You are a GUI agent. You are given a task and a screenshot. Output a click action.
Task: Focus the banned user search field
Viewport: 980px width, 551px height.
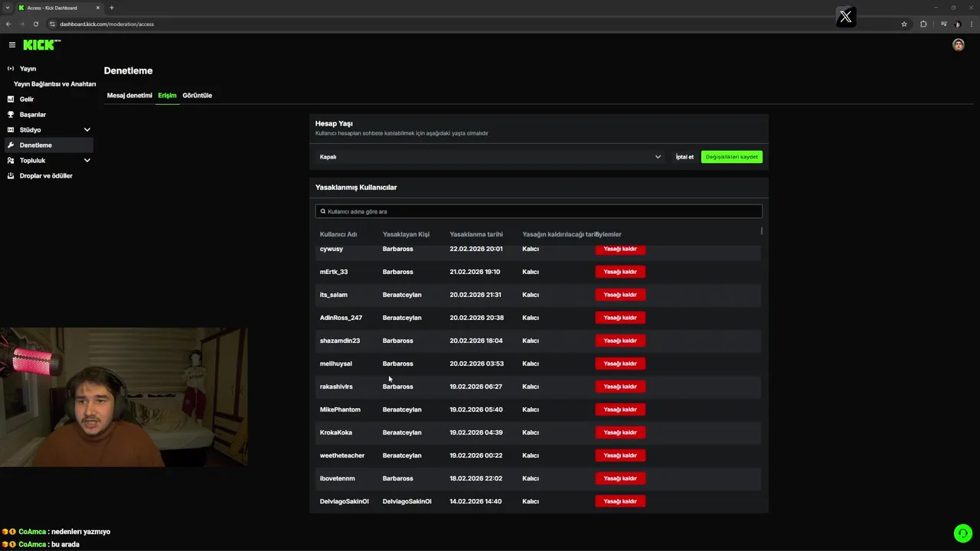(539, 211)
